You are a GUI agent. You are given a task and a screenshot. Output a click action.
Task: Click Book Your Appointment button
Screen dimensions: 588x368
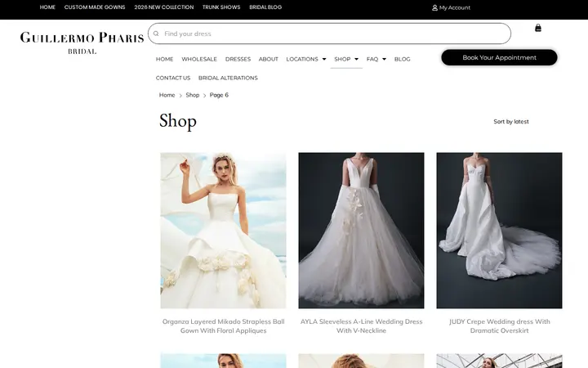[x=499, y=57]
